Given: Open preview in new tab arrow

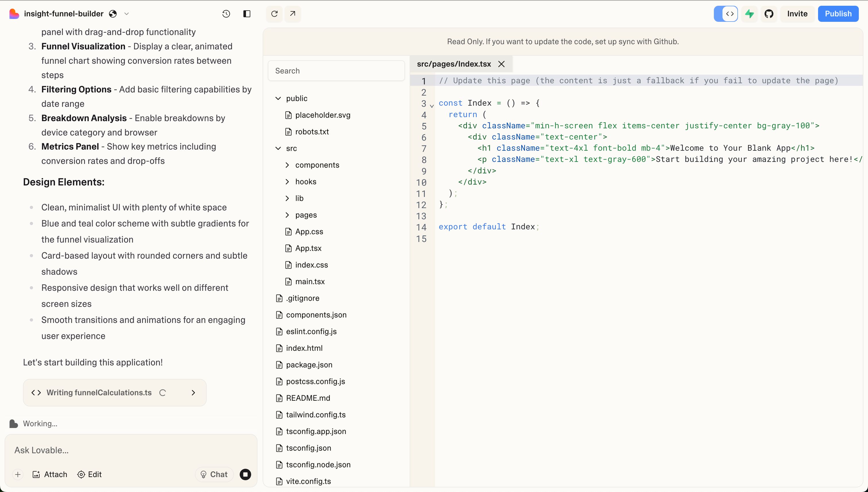Looking at the screenshot, I should [x=292, y=14].
